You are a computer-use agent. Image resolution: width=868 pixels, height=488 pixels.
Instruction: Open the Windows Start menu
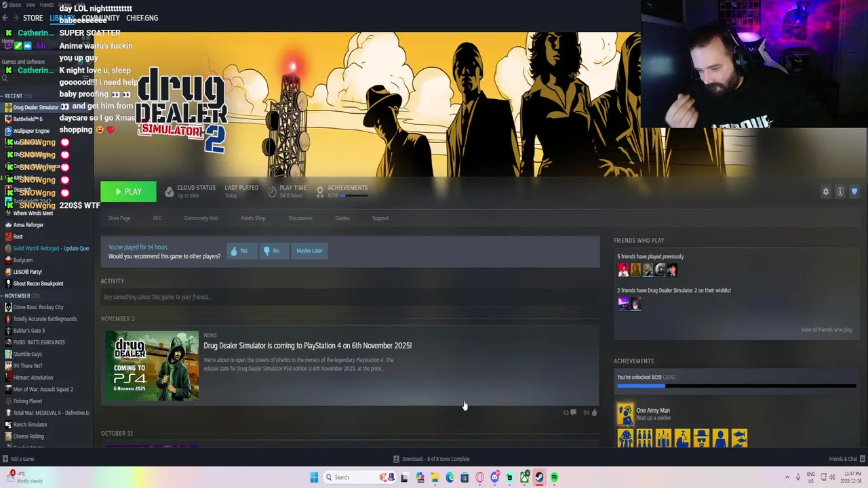[x=314, y=477]
